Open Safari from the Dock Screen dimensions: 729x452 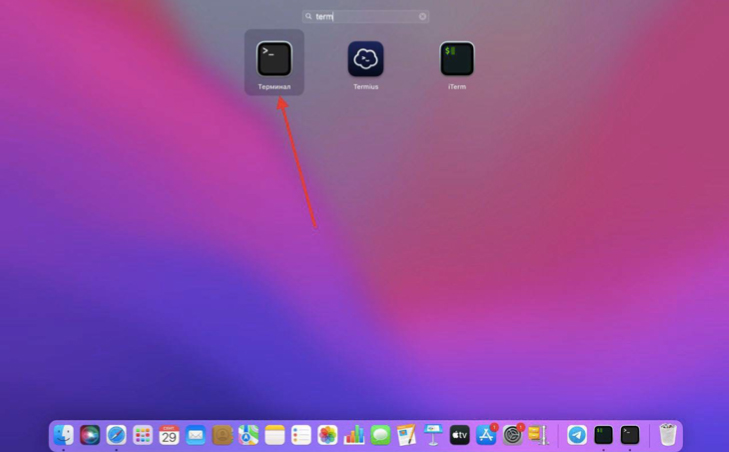point(116,435)
